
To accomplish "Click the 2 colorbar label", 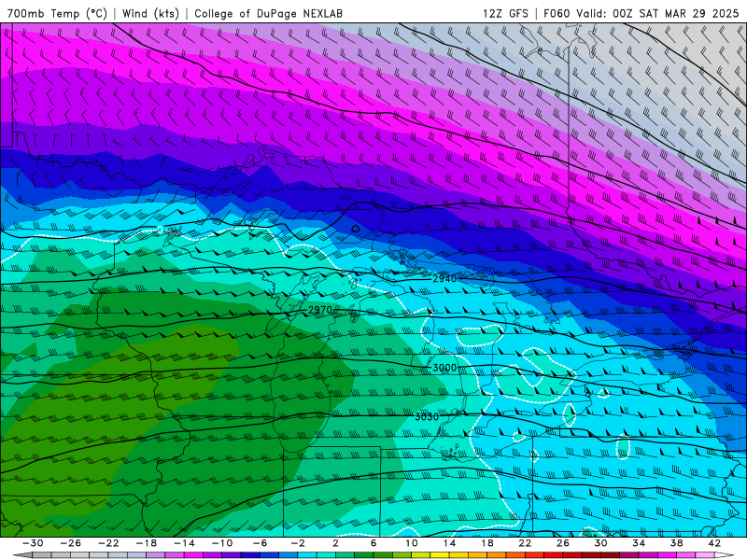I will coord(335,543).
